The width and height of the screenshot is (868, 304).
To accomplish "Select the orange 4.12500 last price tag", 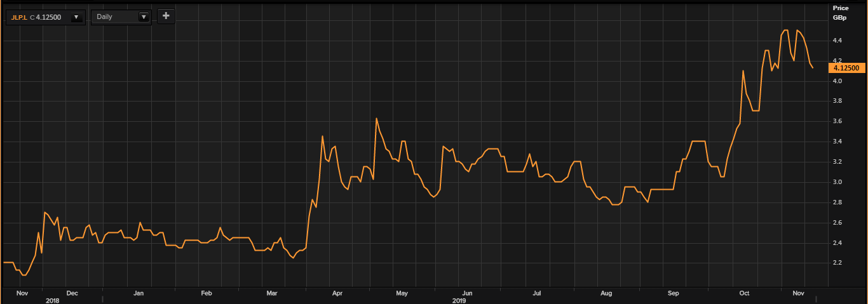I will [846, 68].
